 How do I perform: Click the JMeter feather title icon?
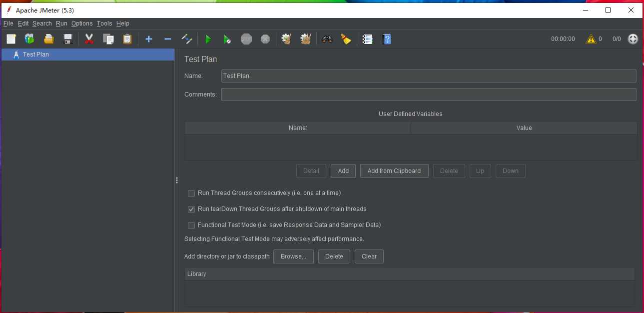click(x=9, y=10)
